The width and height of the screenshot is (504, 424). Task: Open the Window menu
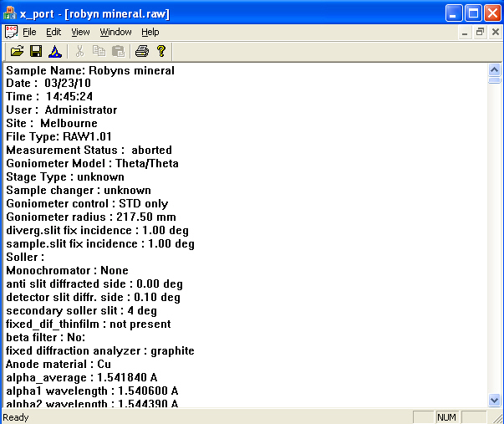115,32
